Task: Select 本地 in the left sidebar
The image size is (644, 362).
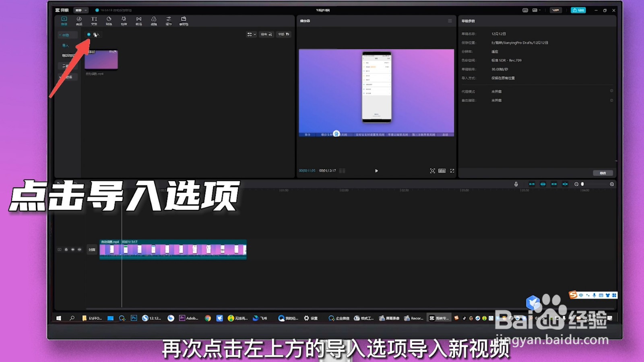Action: (67, 35)
